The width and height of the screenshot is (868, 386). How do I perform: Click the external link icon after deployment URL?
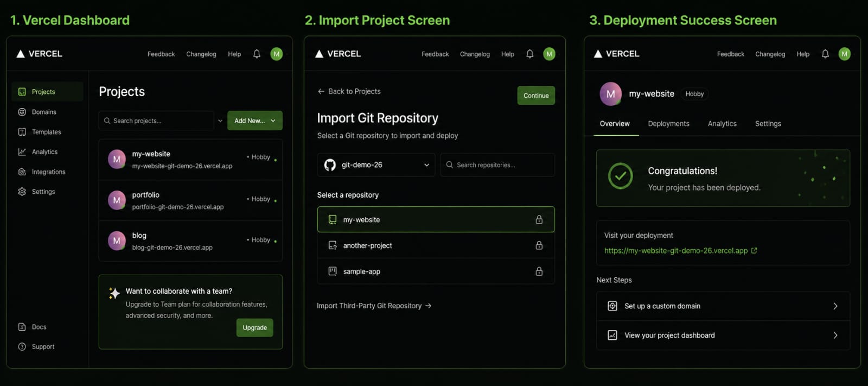coord(754,250)
